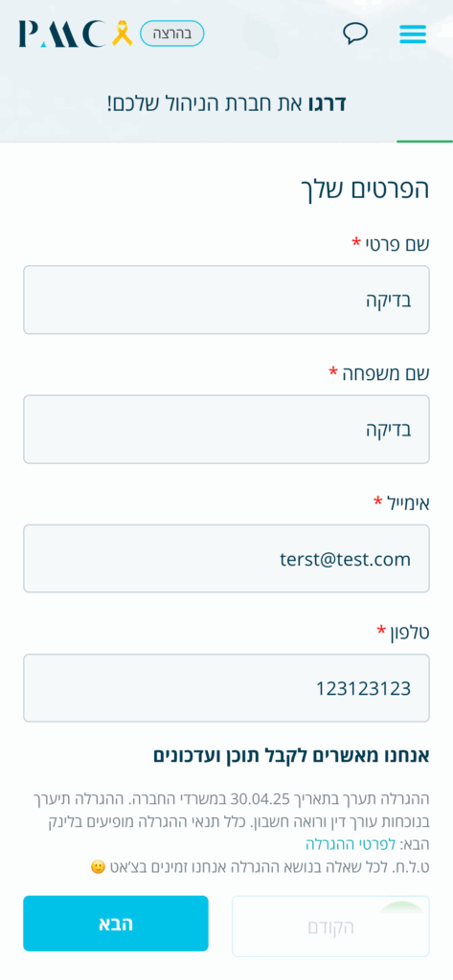
Task: Click the דרגו את חברת הניהול heading
Action: pos(226,103)
